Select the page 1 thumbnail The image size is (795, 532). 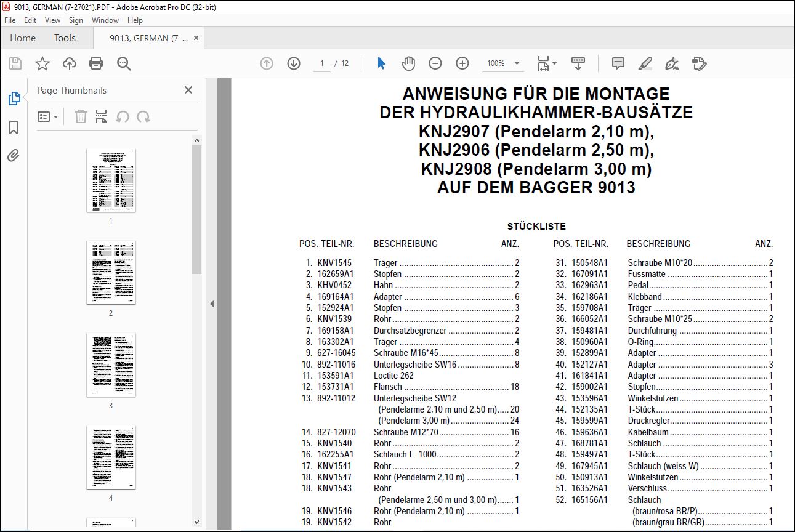111,180
